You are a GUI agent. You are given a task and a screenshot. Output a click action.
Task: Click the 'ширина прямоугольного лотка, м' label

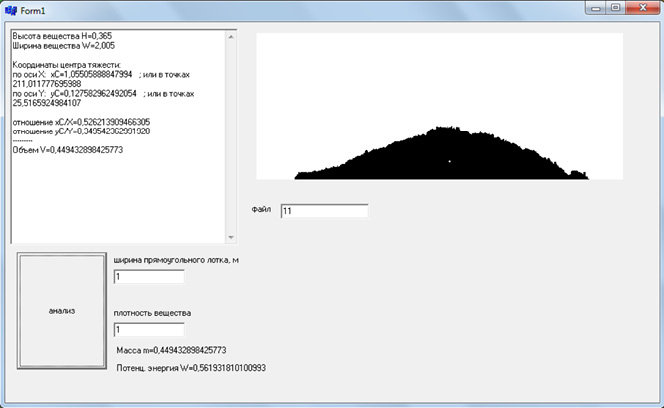coord(176,260)
